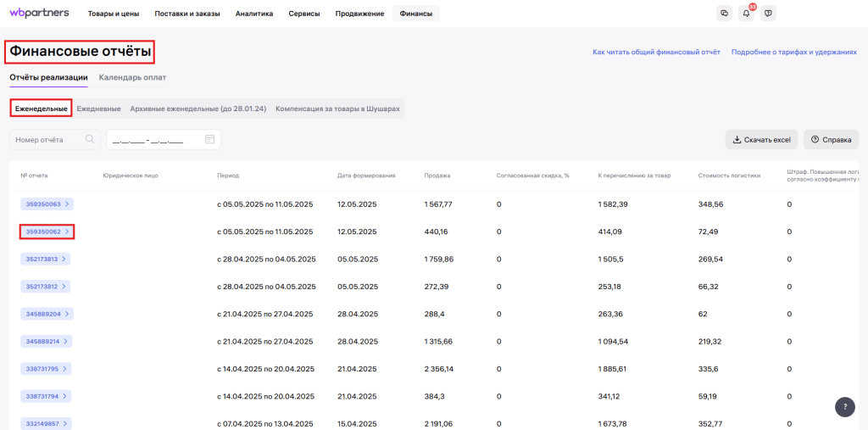Select Архивные еженедельные (до 28.01.24) filter
Image resolution: width=868 pixels, height=430 pixels.
click(198, 109)
